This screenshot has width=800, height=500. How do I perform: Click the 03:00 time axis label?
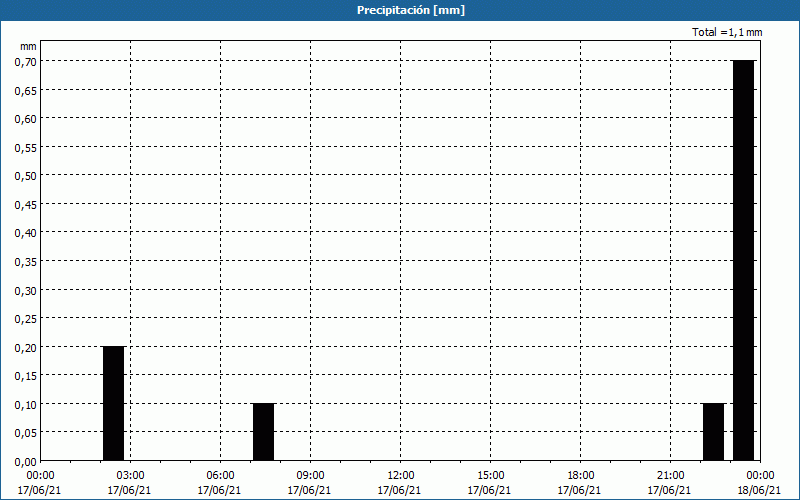[131, 476]
